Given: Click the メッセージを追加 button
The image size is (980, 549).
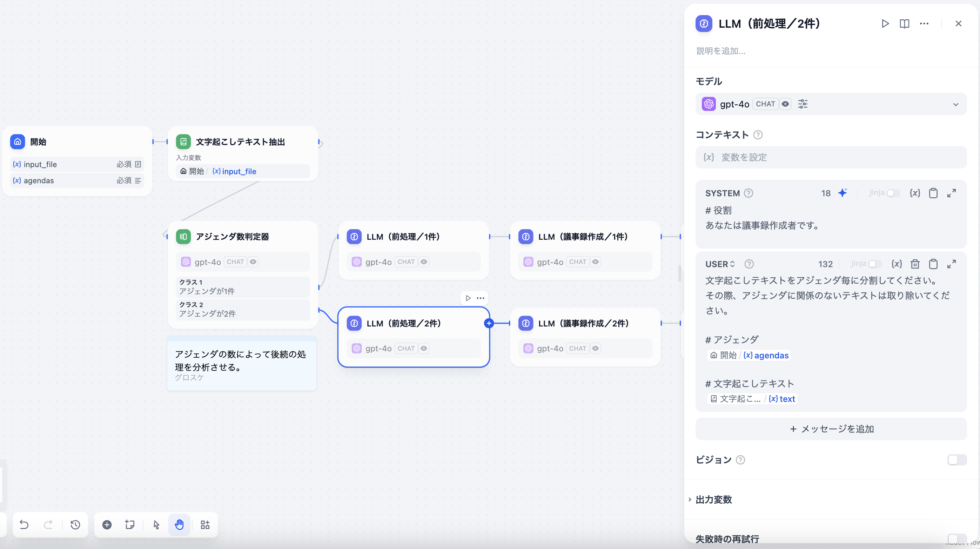Looking at the screenshot, I should point(831,429).
